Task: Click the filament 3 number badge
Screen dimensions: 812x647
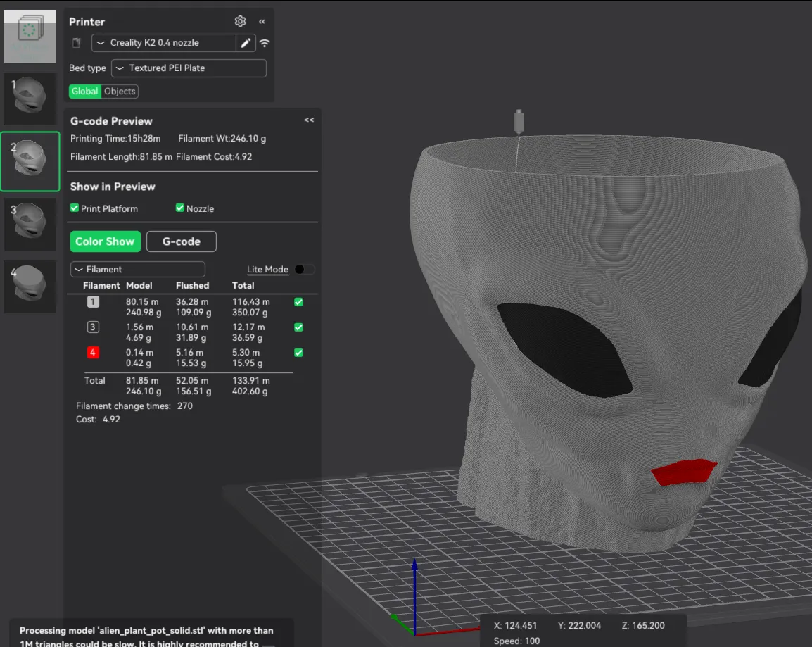Action: (x=93, y=327)
